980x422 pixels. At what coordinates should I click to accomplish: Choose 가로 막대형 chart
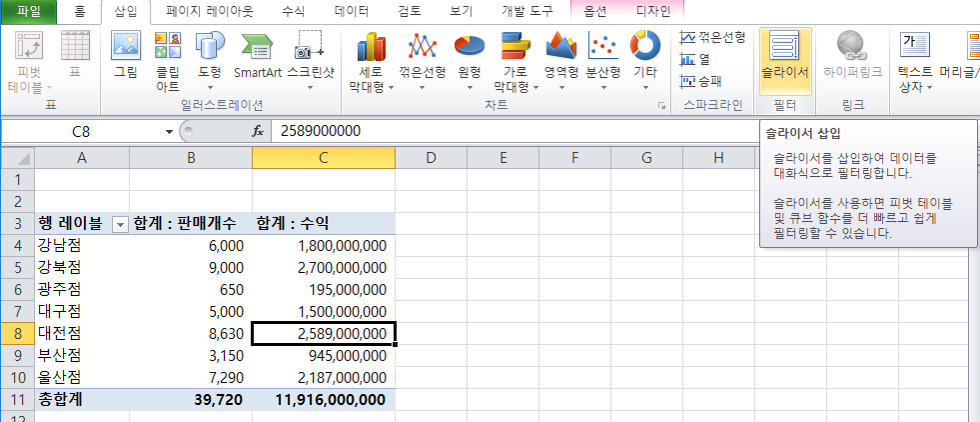coord(515,61)
